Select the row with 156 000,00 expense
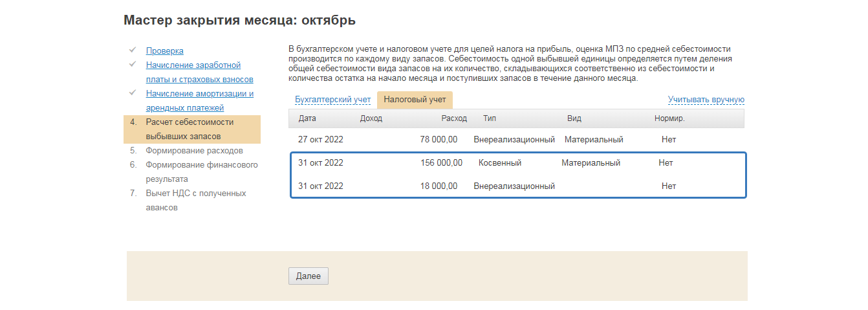Image resolution: width=868 pixels, height=310 pixels. click(x=516, y=162)
